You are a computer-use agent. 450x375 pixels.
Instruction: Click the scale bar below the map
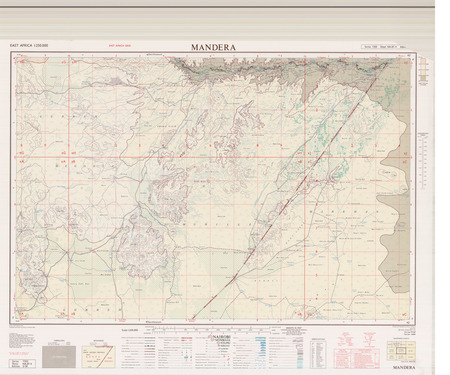(210, 330)
